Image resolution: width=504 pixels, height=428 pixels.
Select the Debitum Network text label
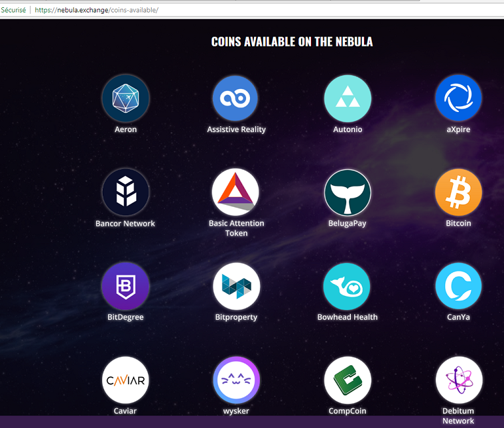(x=458, y=416)
